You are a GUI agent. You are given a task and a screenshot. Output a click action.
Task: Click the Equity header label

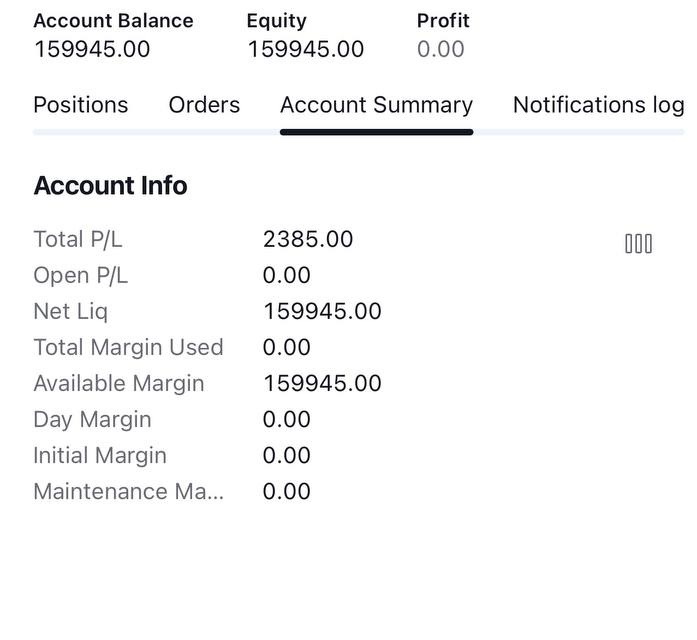tap(276, 21)
